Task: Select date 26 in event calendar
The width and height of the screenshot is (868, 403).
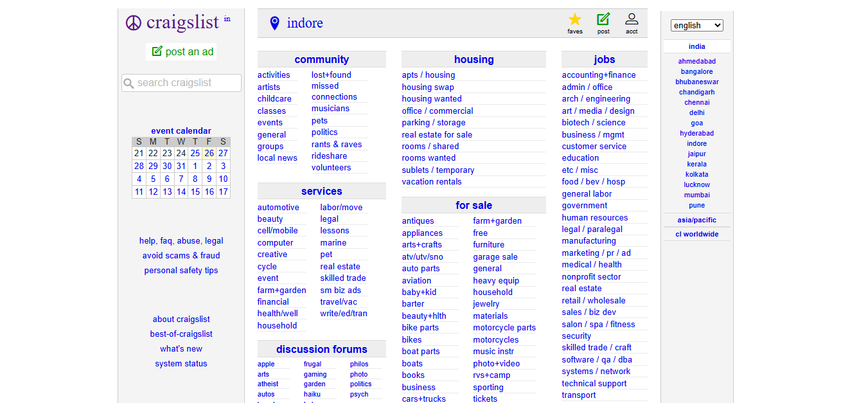Action: 209,154
